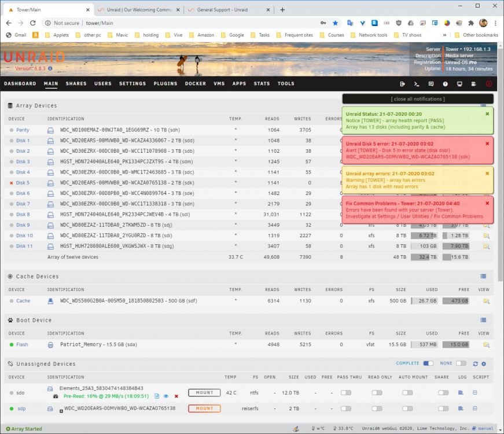This screenshot has height=434, width=504.
Task: Open the terminal icon in Unraid header
Action: pos(417,84)
